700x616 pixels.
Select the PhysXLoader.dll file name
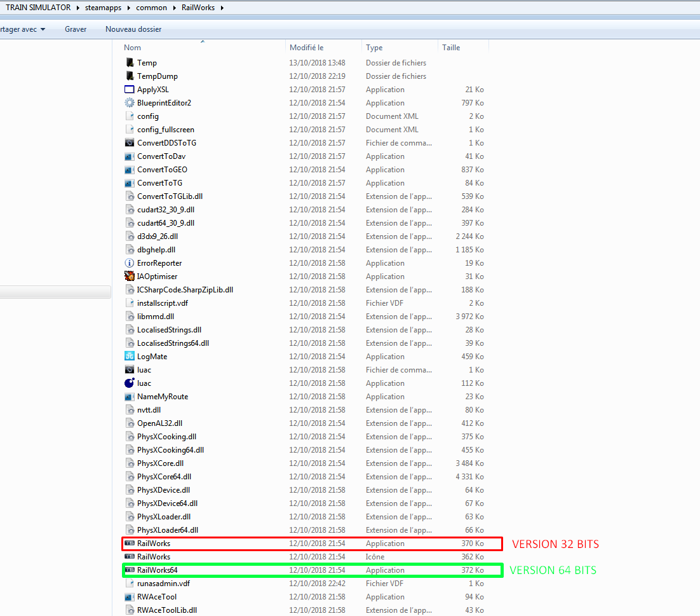pos(164,517)
